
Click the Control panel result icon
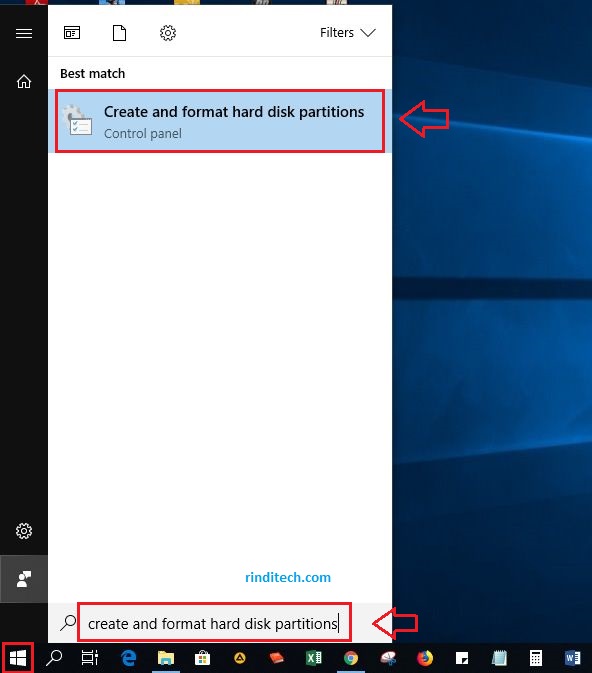78,121
